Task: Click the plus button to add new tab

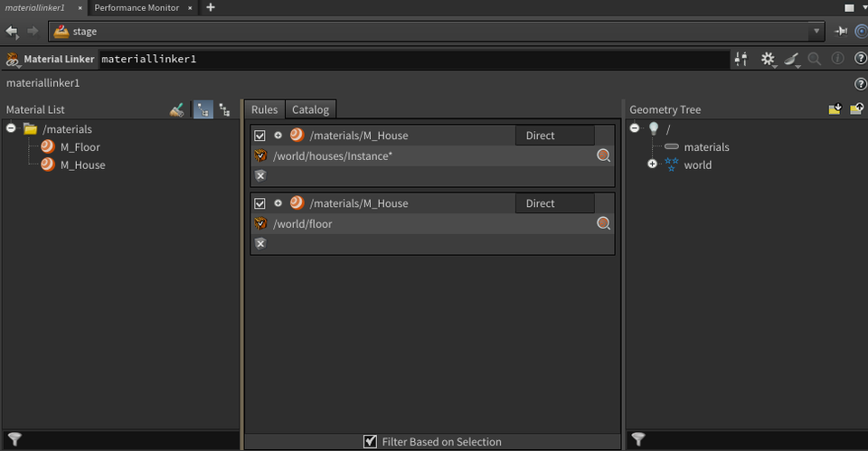Action: tap(211, 7)
